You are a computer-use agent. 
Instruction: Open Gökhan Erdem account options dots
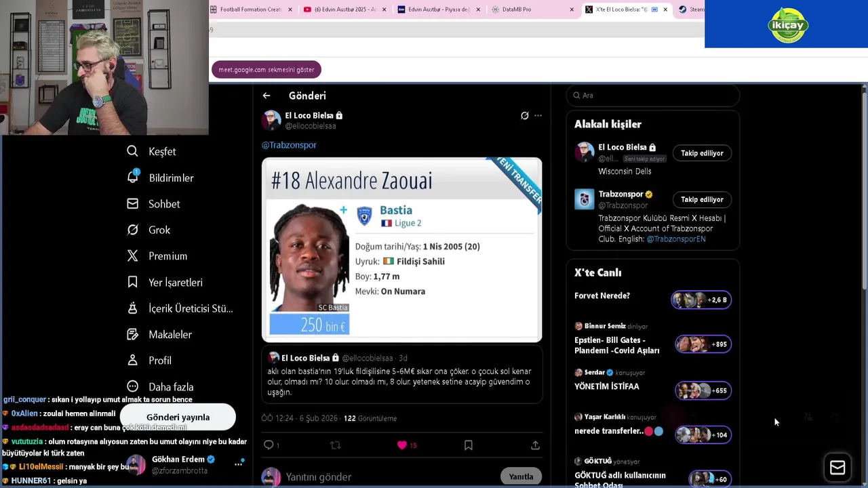coord(239,464)
